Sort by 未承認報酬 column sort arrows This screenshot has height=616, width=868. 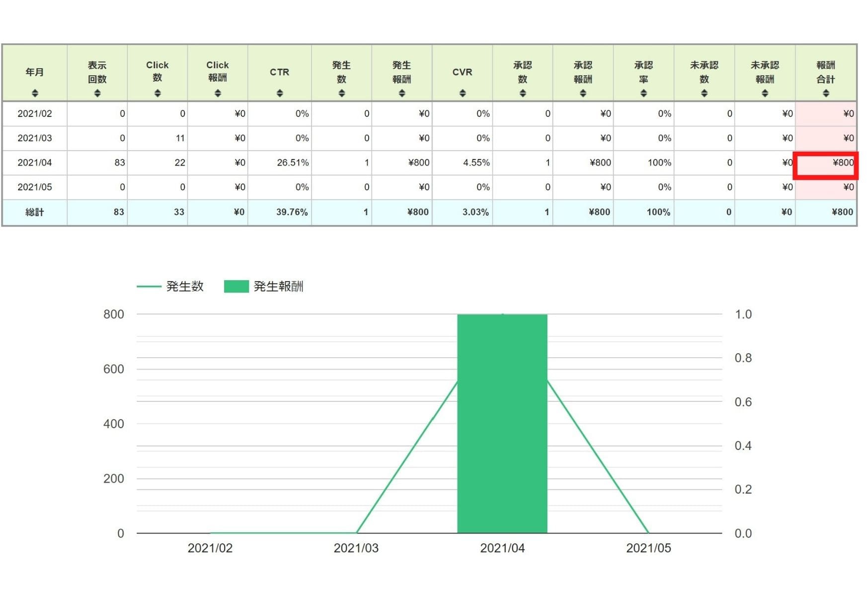click(765, 93)
